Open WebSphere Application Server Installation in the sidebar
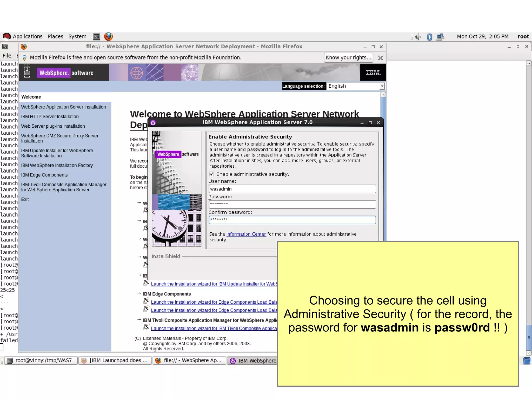 pyautogui.click(x=63, y=107)
